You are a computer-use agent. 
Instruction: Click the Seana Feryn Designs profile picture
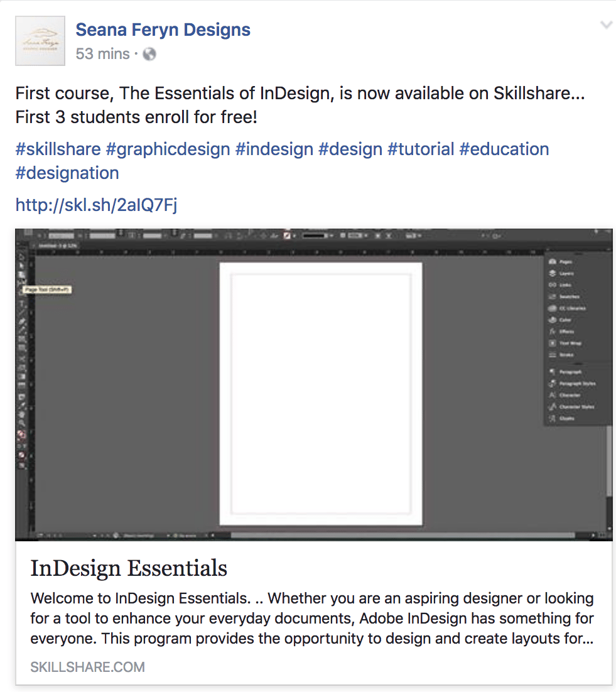40,41
